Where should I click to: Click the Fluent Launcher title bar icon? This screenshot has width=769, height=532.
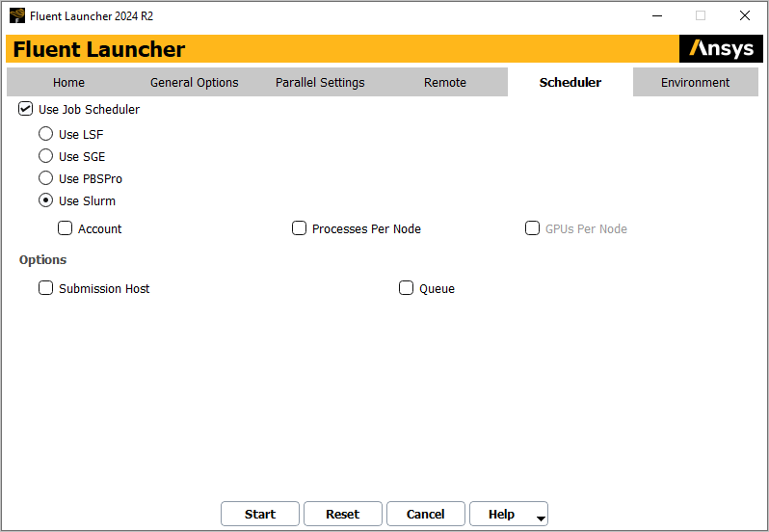point(17,15)
